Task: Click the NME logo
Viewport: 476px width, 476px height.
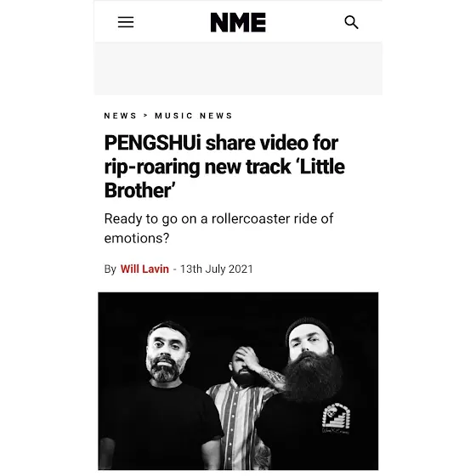Action: (x=238, y=22)
